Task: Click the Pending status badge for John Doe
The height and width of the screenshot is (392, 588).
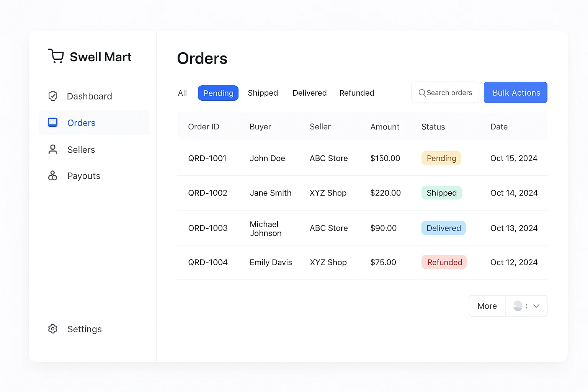Action: tap(441, 158)
